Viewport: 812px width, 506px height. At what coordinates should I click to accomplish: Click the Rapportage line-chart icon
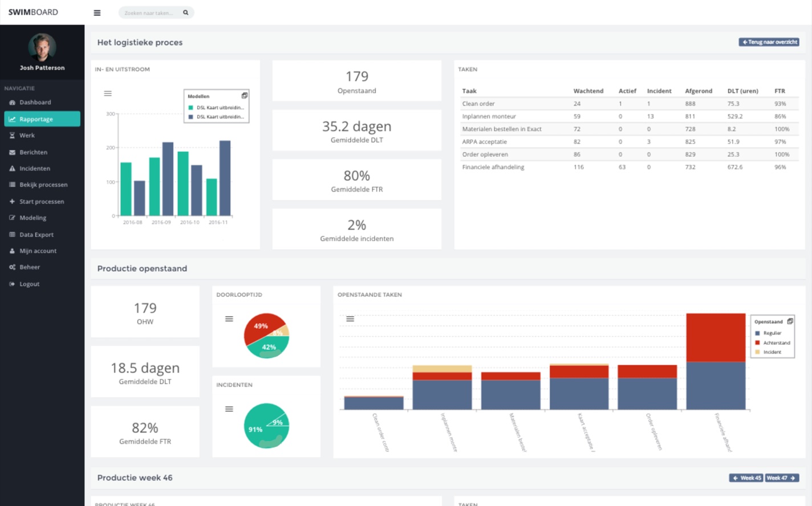pyautogui.click(x=12, y=119)
